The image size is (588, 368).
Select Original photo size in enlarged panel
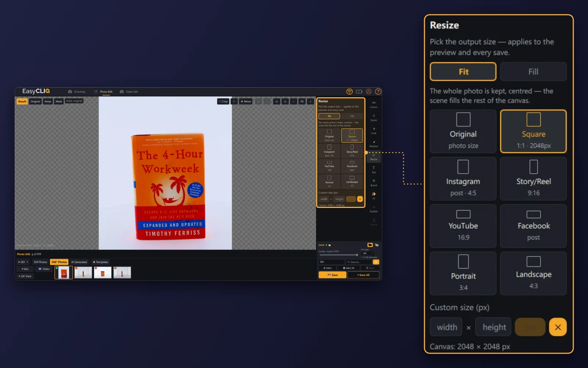coord(463,131)
